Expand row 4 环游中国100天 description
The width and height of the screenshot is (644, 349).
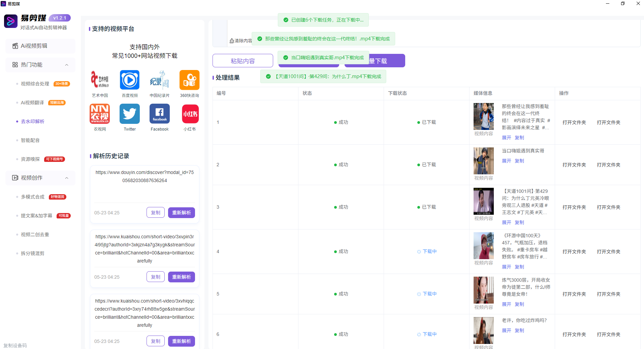pyautogui.click(x=507, y=267)
